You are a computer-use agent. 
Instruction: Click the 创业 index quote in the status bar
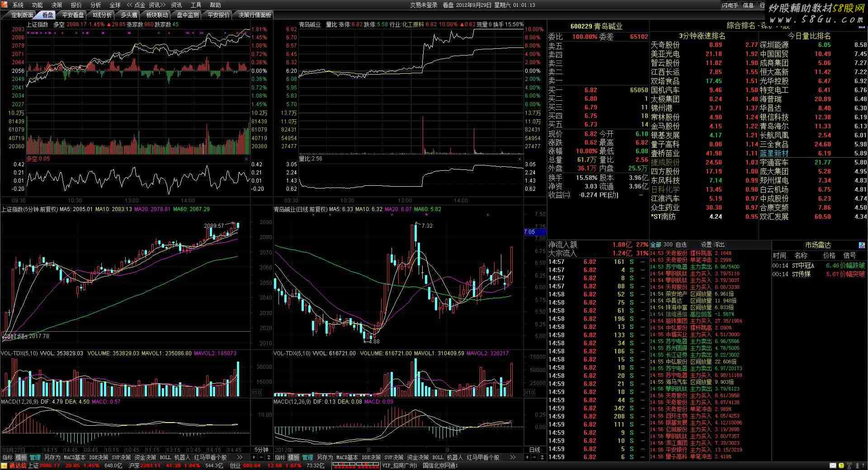pos(277,465)
